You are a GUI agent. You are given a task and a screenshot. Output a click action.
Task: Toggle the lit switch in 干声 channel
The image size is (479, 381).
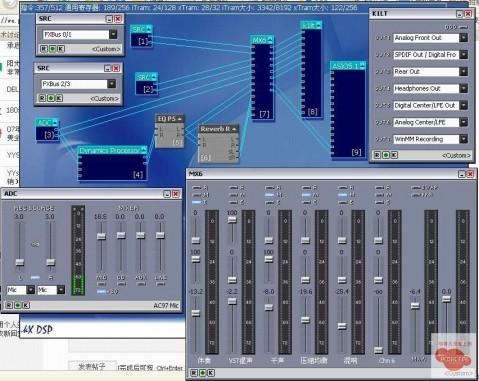coord(269,195)
